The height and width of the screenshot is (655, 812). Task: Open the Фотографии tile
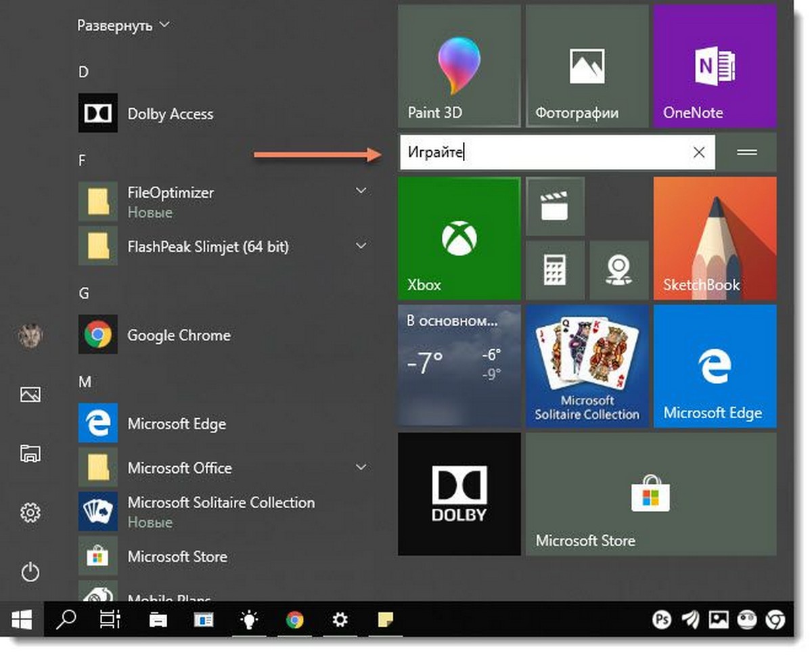tap(587, 66)
